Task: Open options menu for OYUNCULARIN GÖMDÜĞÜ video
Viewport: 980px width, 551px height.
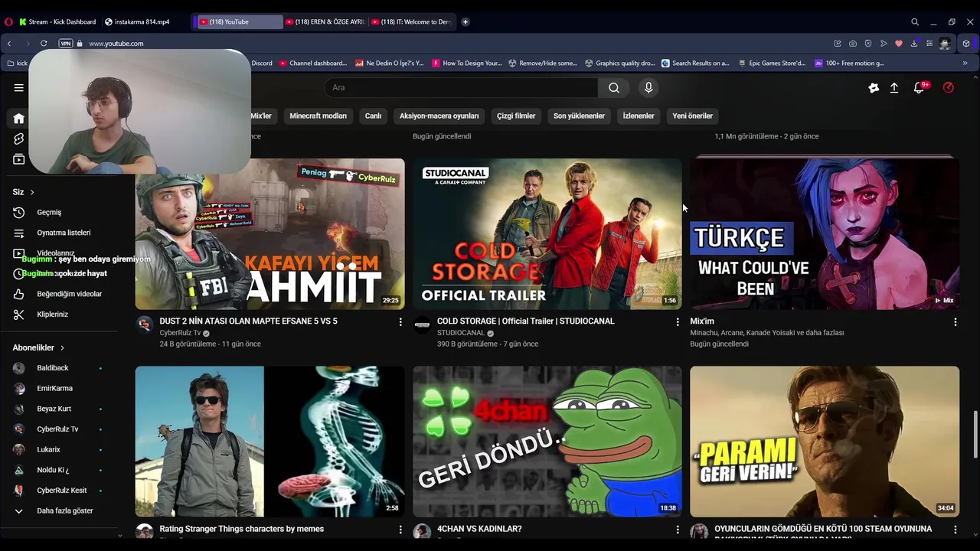Action: [x=955, y=530]
